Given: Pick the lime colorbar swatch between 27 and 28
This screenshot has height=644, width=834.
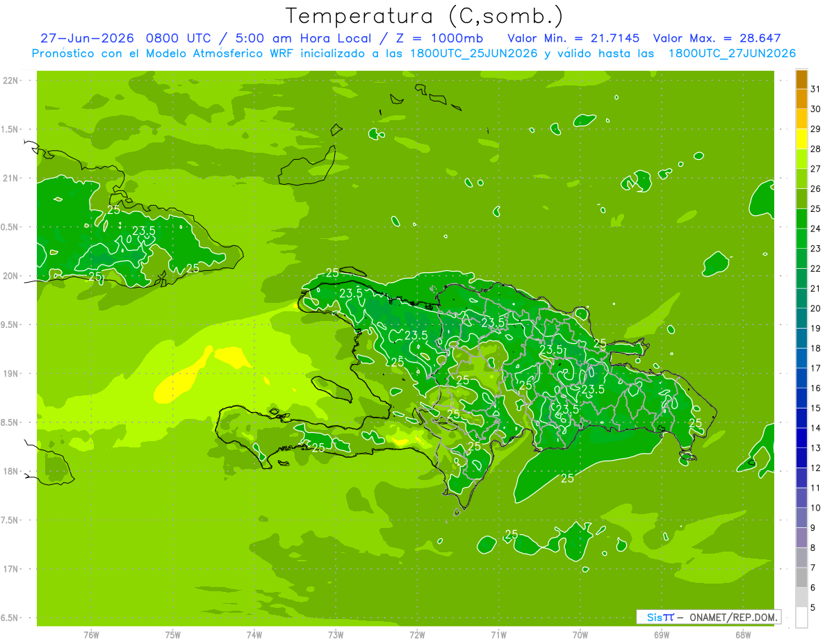Looking at the screenshot, I should pyautogui.click(x=802, y=158).
